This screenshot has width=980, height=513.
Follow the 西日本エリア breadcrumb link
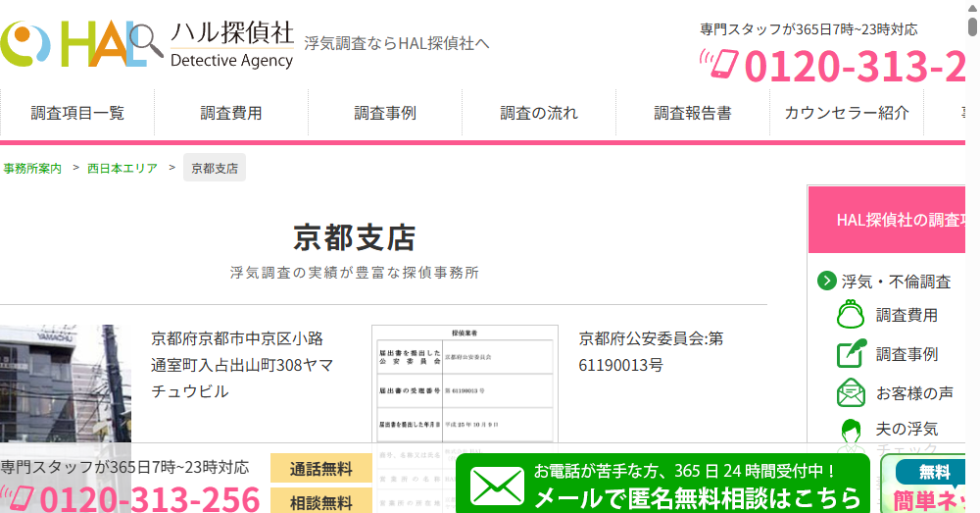coord(122,169)
